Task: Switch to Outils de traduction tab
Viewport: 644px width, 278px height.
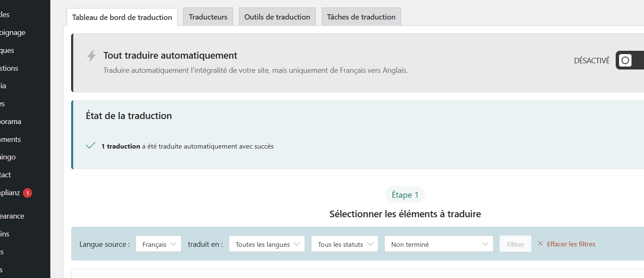Action: coord(277,17)
